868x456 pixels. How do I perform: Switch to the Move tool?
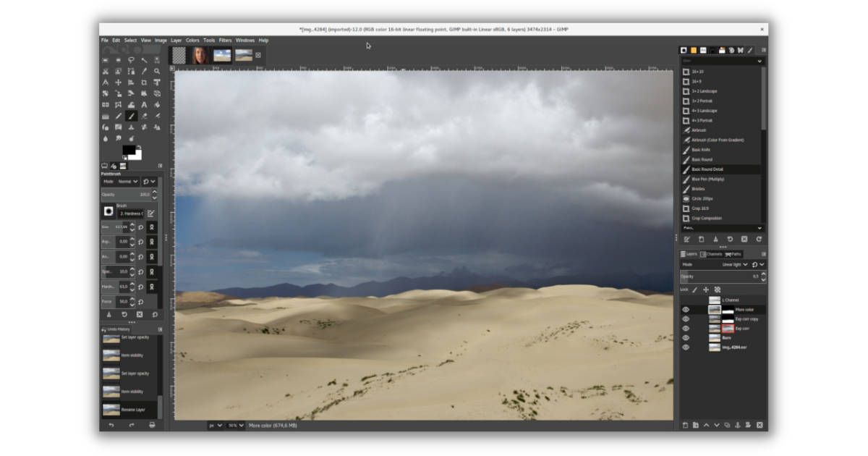pyautogui.click(x=117, y=83)
